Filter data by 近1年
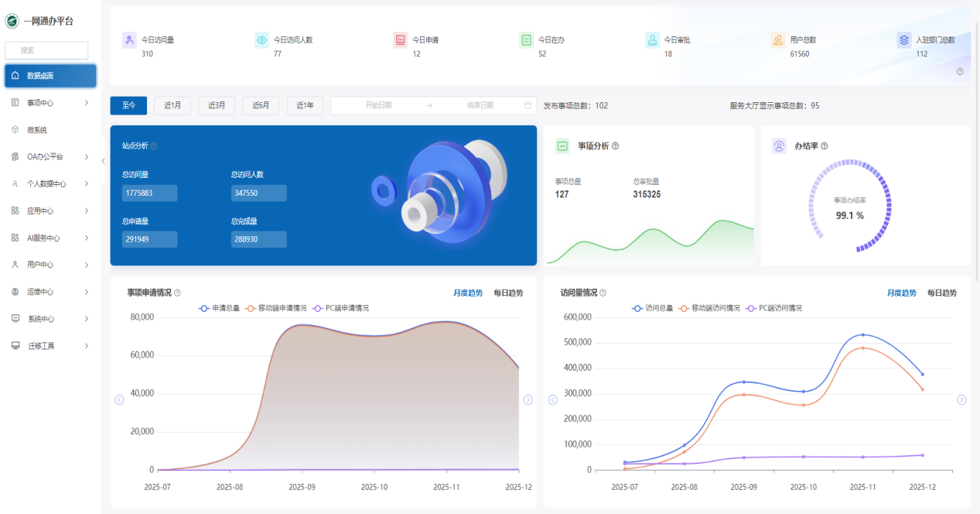The height and width of the screenshot is (514, 980). [x=305, y=105]
